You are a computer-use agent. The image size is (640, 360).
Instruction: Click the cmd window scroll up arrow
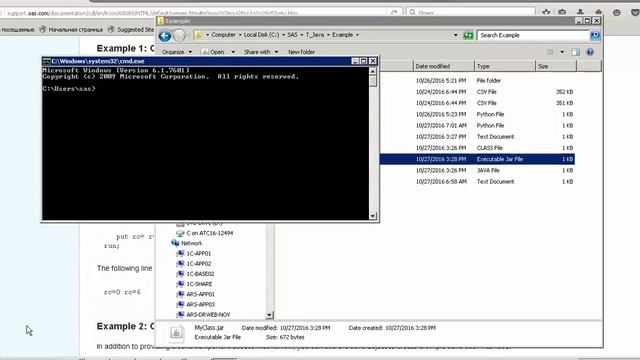(373, 71)
